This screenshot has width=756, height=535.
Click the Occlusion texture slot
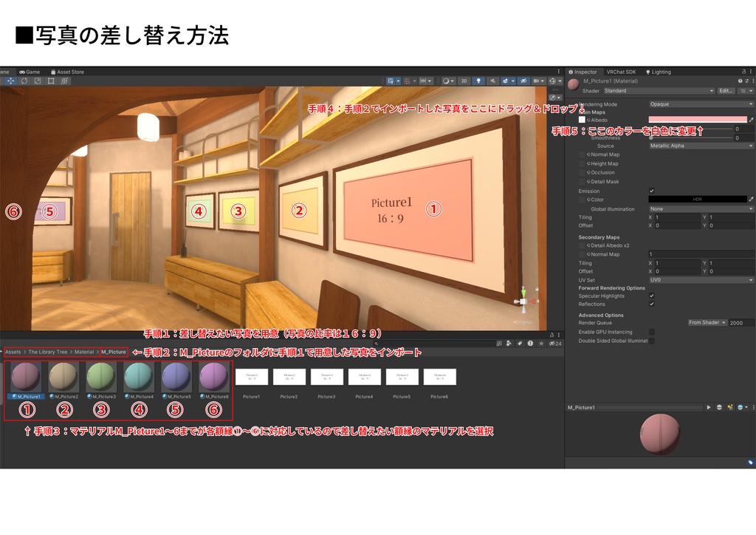(582, 172)
